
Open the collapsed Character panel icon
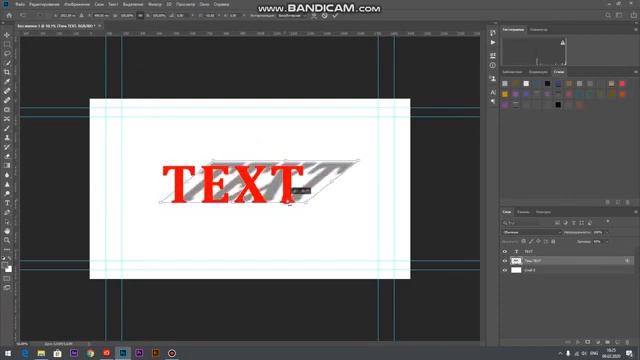tap(493, 92)
